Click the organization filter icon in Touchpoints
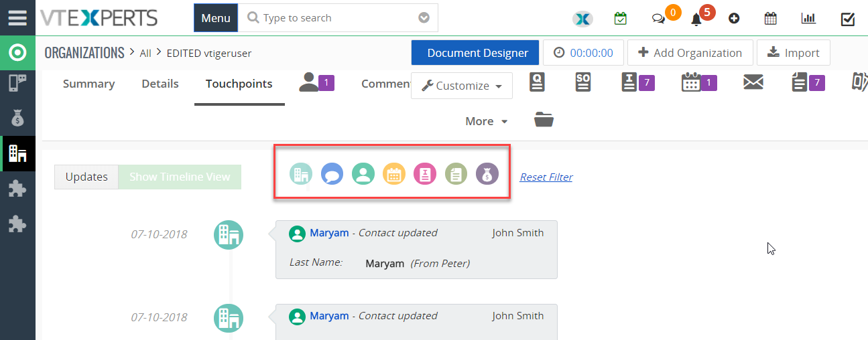 (301, 175)
